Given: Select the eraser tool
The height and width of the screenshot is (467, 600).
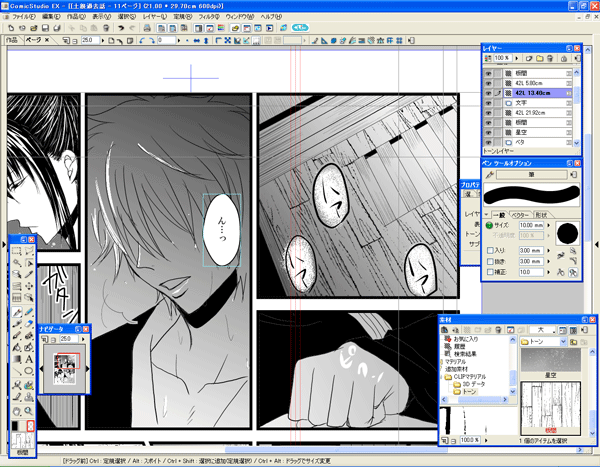Looking at the screenshot, I should (29, 324).
